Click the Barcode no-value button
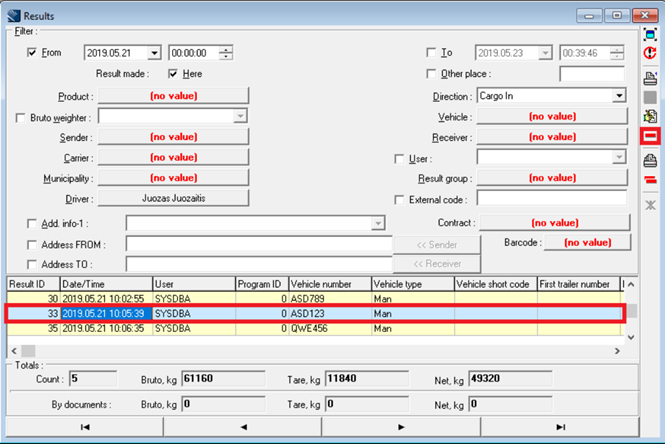Screen dimensions: 665x444 587,243
